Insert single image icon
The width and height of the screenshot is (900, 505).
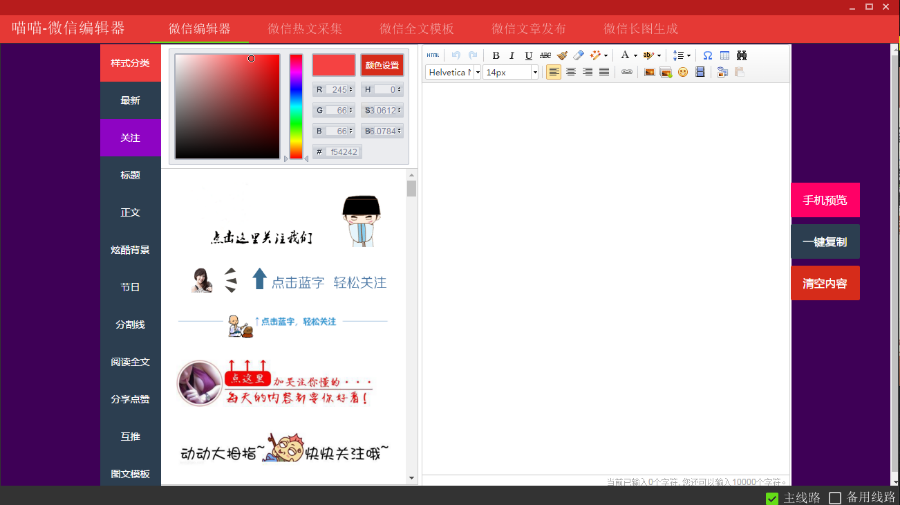pyautogui.click(x=649, y=72)
